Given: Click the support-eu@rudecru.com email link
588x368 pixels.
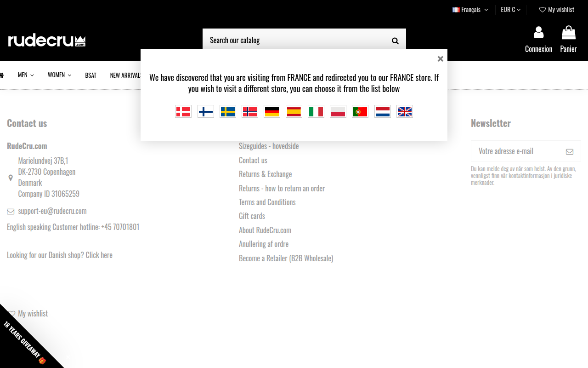Looking at the screenshot, I should (52, 211).
